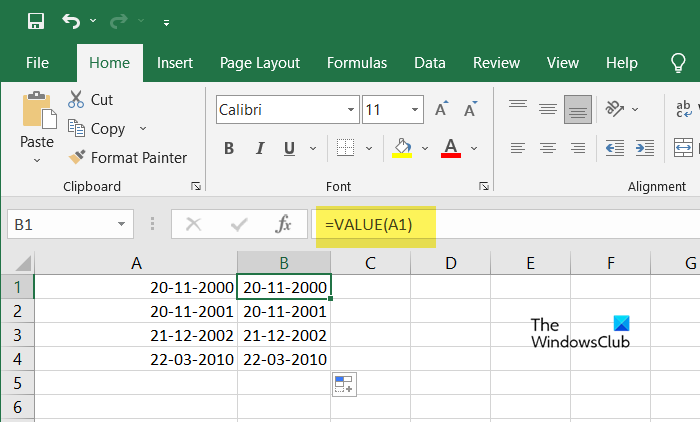Click the Orientation text rotation icon
This screenshot has height=422, width=700.
tap(614, 109)
